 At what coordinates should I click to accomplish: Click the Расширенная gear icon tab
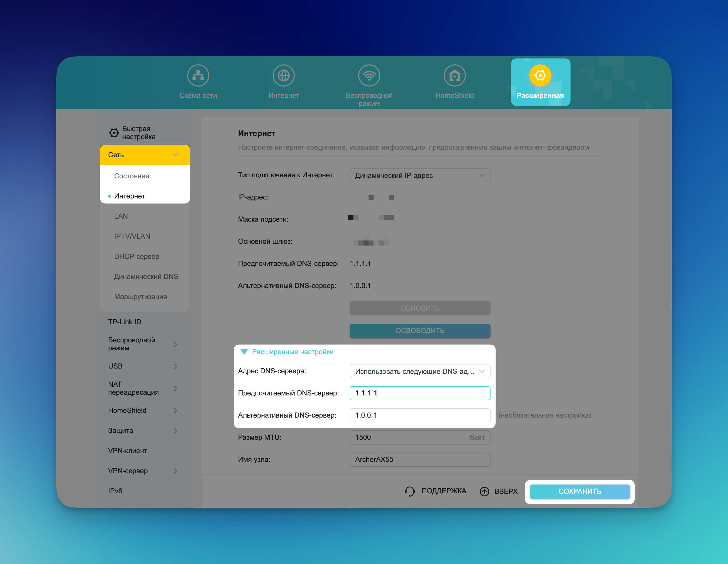click(540, 75)
